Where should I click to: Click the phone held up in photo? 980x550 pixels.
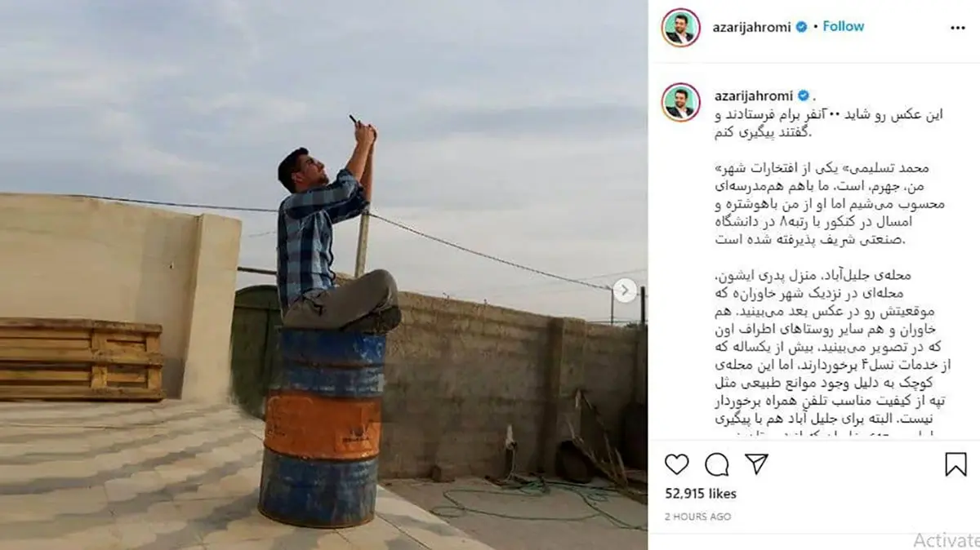(354, 120)
